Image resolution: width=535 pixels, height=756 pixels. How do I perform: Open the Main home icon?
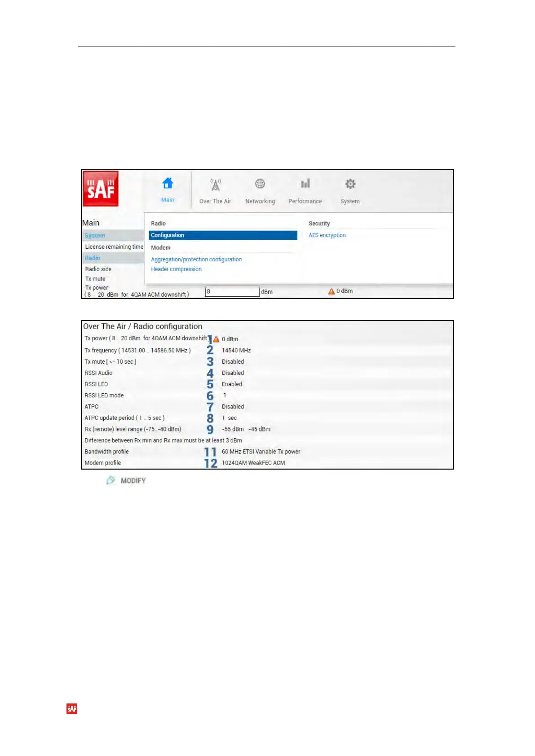(x=168, y=183)
